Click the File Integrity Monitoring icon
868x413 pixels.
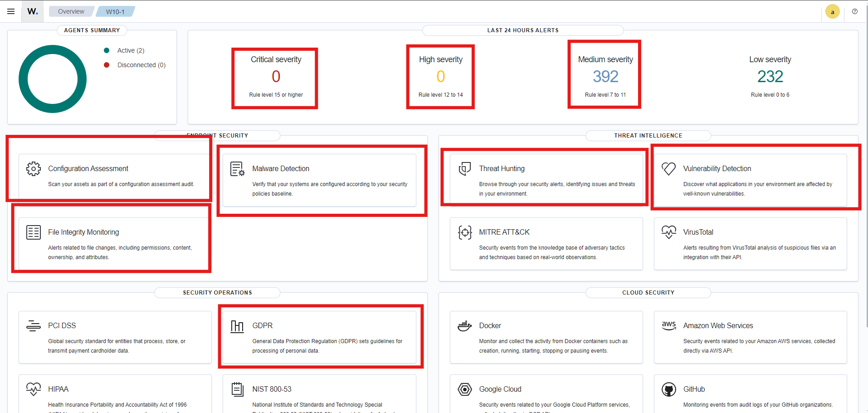[34, 232]
